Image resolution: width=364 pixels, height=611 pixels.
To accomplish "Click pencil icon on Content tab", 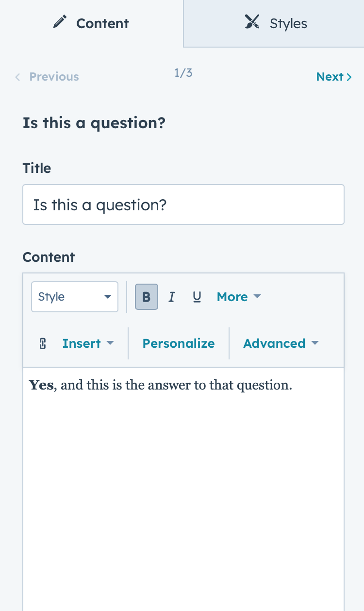I will (59, 22).
